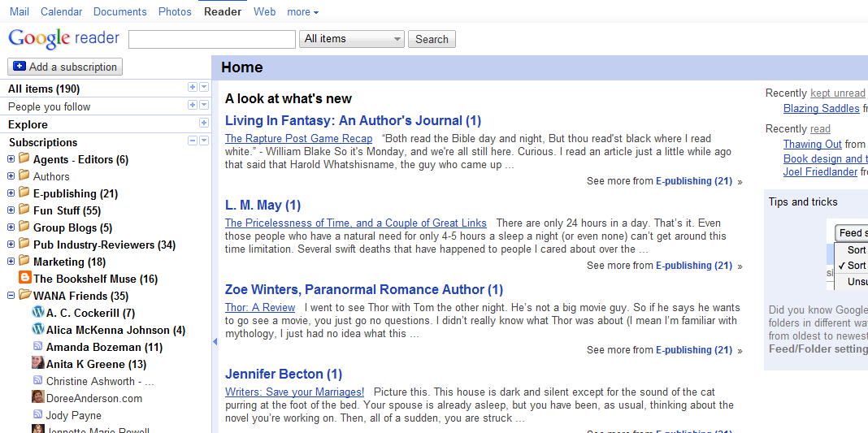
Task: Open The Pricelessness of Time article link
Action: pos(356,223)
